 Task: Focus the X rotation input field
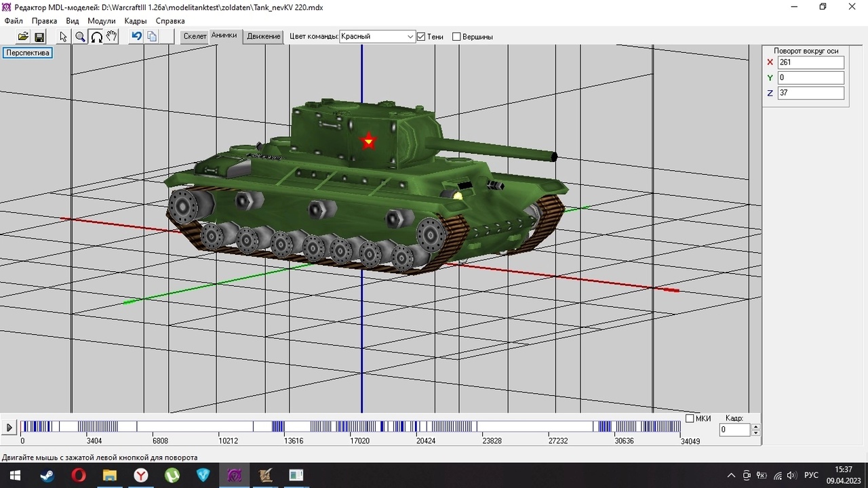click(x=811, y=62)
